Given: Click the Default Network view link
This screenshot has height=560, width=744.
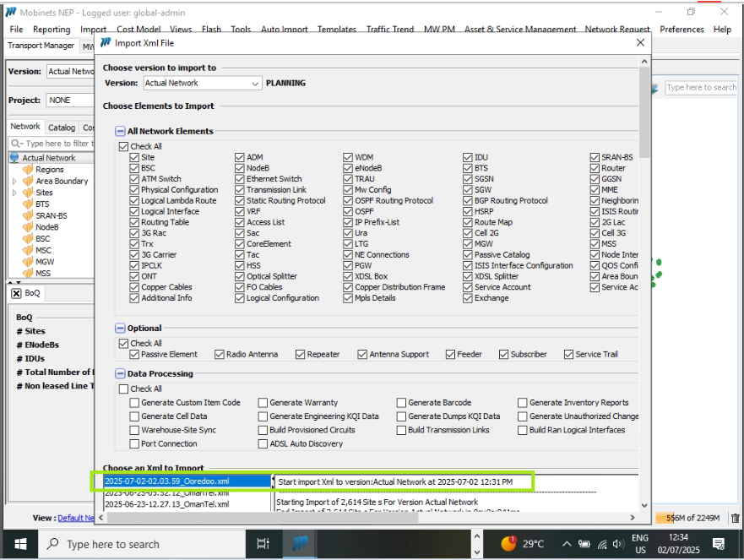Looking at the screenshot, I should (x=75, y=518).
